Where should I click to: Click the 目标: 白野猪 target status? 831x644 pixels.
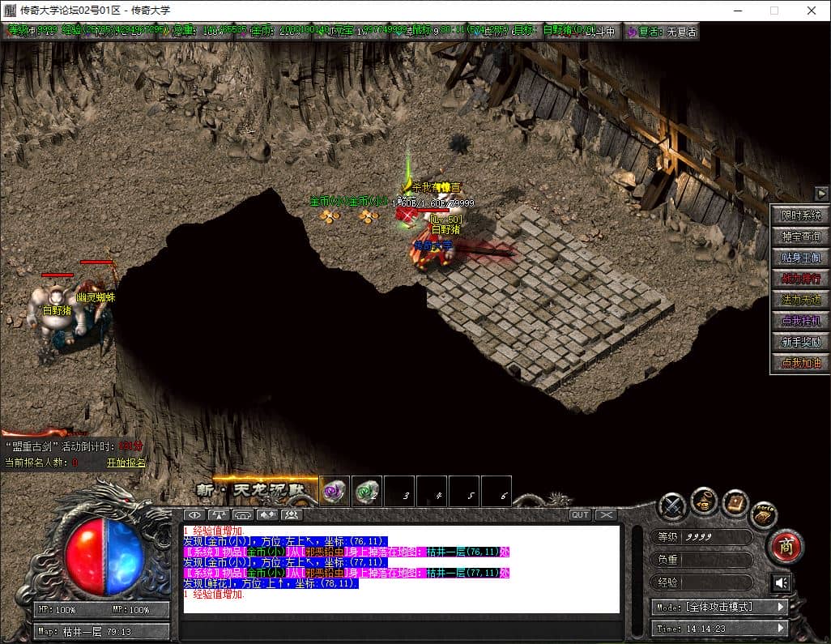click(555, 30)
